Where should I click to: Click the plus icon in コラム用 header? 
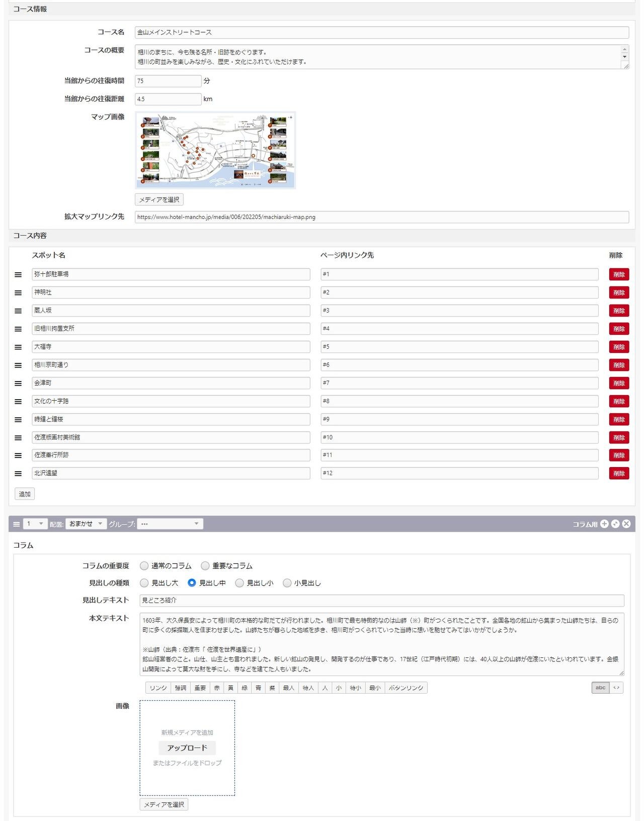tap(604, 524)
